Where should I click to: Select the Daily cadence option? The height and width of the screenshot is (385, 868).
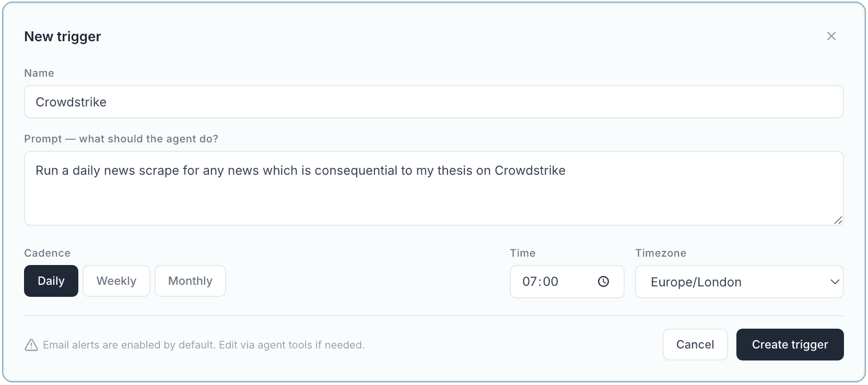(51, 281)
